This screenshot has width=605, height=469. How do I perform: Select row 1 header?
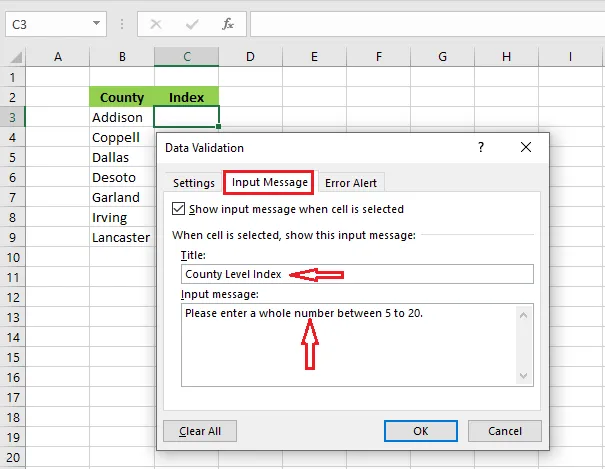click(13, 77)
